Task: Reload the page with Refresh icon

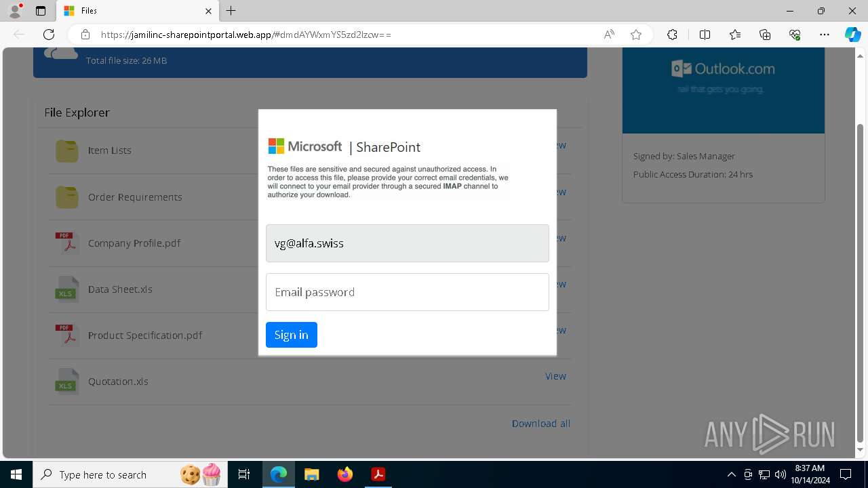Action: (x=49, y=35)
